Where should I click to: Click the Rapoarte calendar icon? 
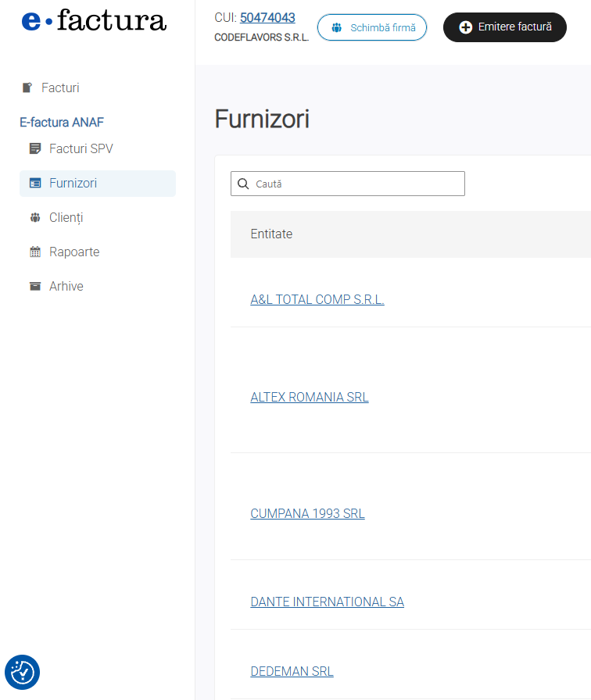pos(35,252)
